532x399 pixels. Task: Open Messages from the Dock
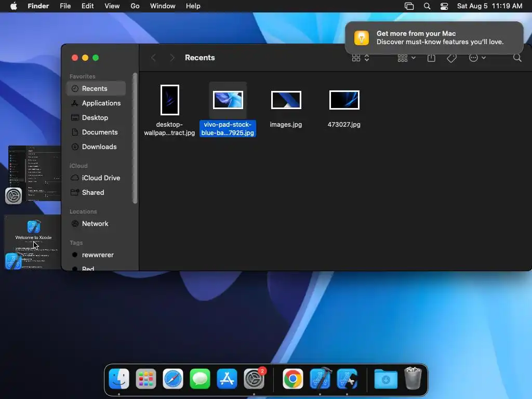click(x=200, y=379)
